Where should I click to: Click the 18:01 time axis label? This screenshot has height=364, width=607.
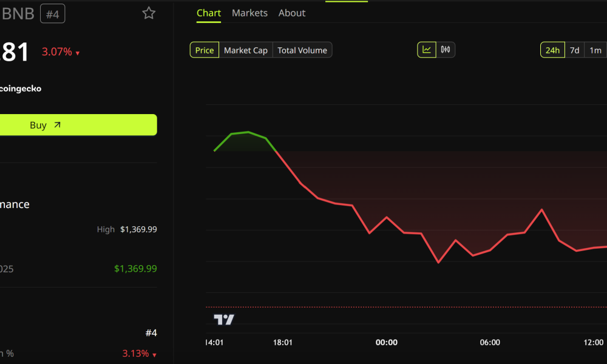(x=283, y=342)
